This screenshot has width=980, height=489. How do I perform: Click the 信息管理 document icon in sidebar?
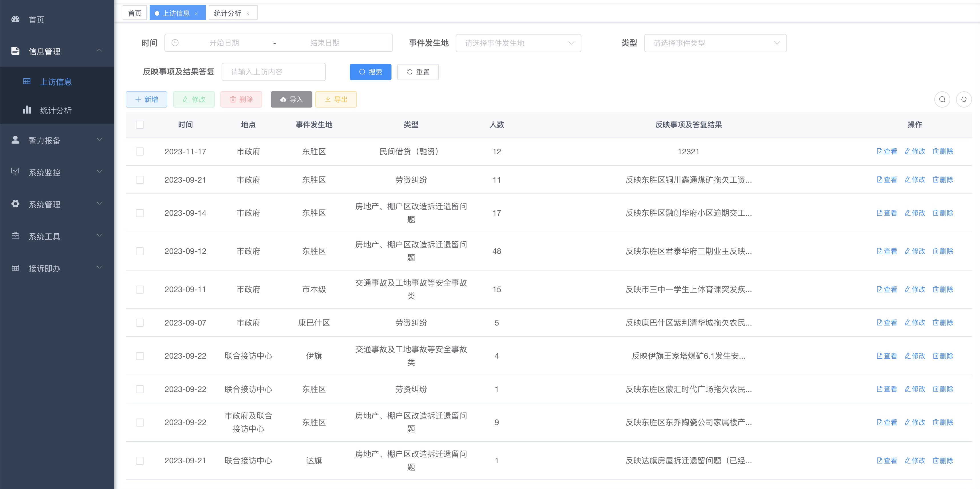point(15,51)
